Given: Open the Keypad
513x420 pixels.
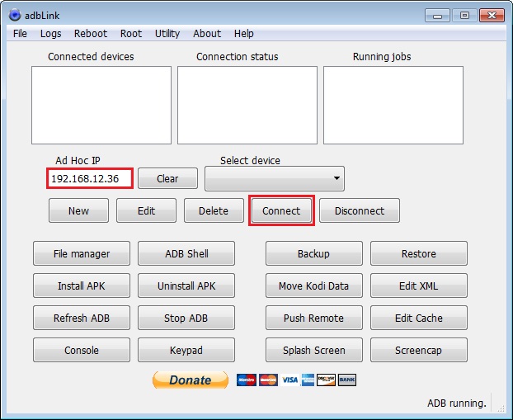Looking at the screenshot, I should [x=186, y=350].
